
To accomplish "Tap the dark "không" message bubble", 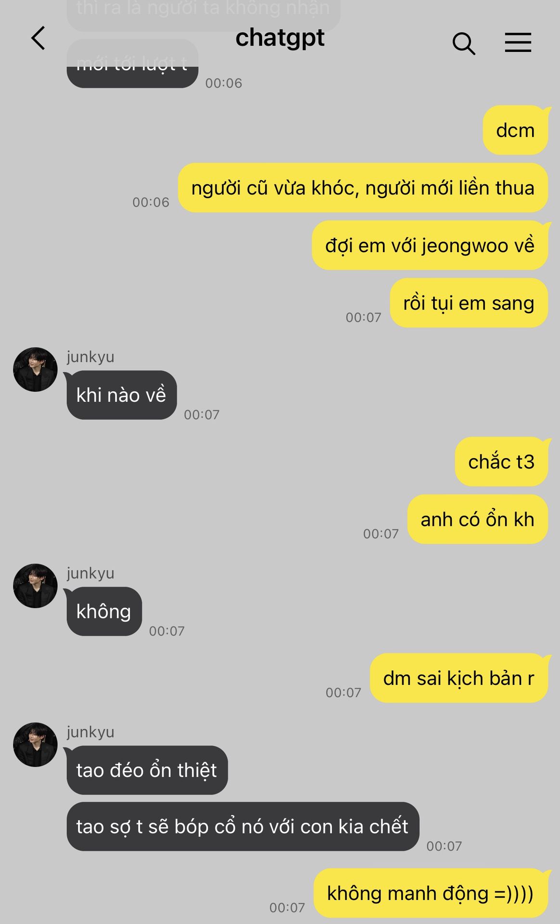I will pyautogui.click(x=104, y=612).
